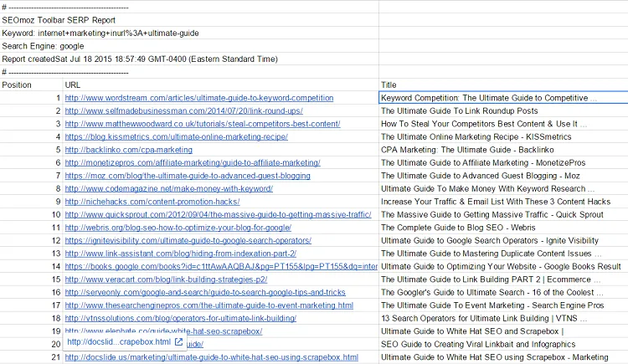Select the 'Title' header cell
The height and width of the screenshot is (364, 628).
pos(503,85)
